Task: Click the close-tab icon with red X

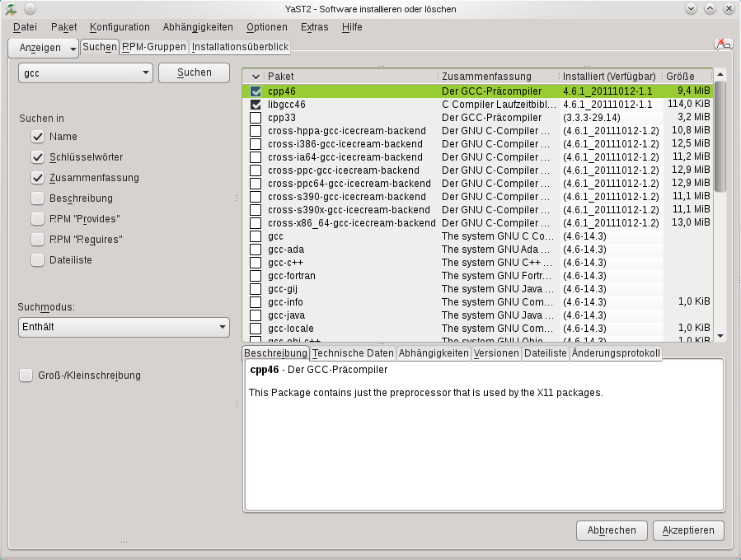Action: (723, 44)
